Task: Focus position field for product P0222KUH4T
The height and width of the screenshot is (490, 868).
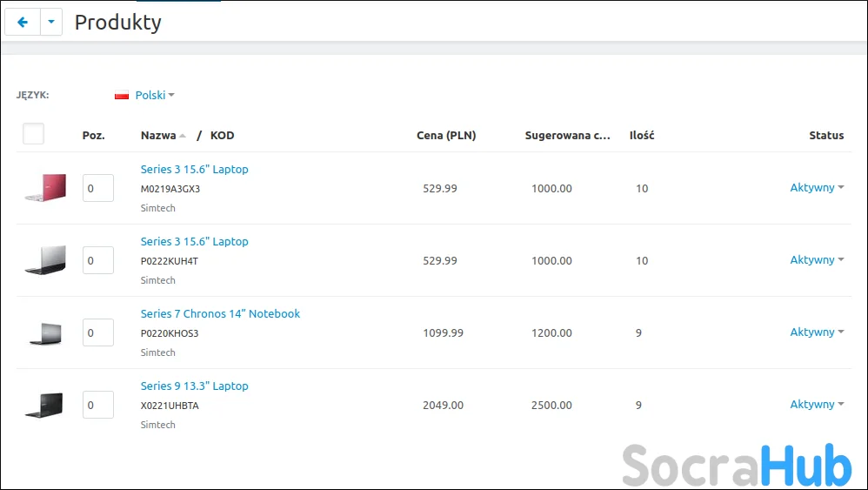Action: (98, 260)
